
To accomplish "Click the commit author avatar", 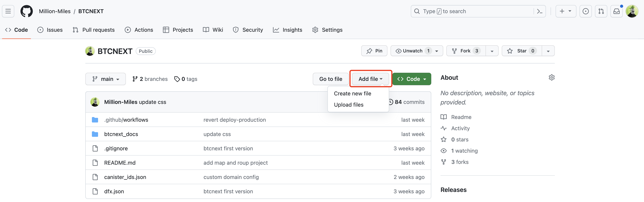I will click(95, 102).
